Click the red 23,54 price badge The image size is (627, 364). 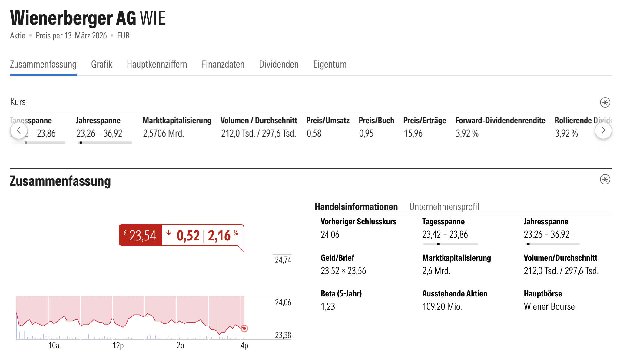click(140, 235)
